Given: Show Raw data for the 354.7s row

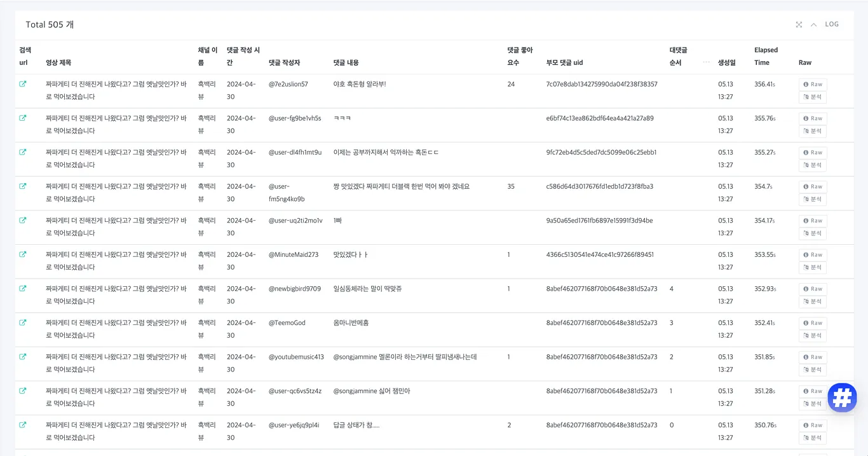Looking at the screenshot, I should point(812,186).
